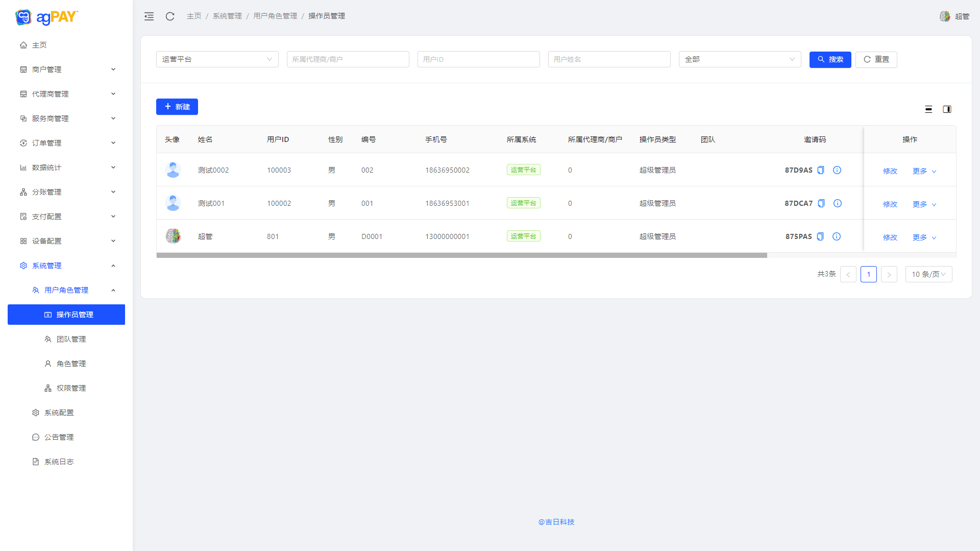View info for invite code 87DCA7

[838, 203]
